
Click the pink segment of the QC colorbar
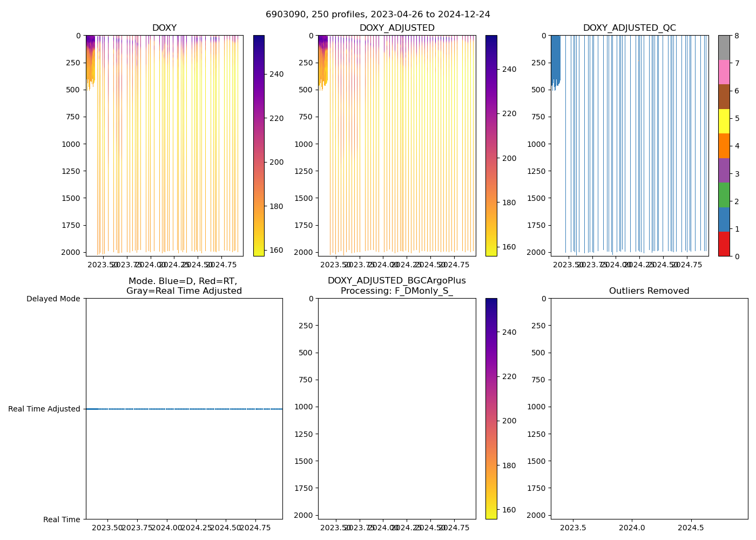724,72
